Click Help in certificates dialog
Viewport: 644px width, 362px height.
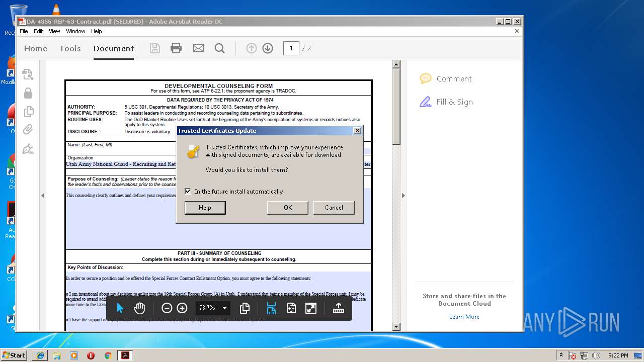(x=205, y=208)
